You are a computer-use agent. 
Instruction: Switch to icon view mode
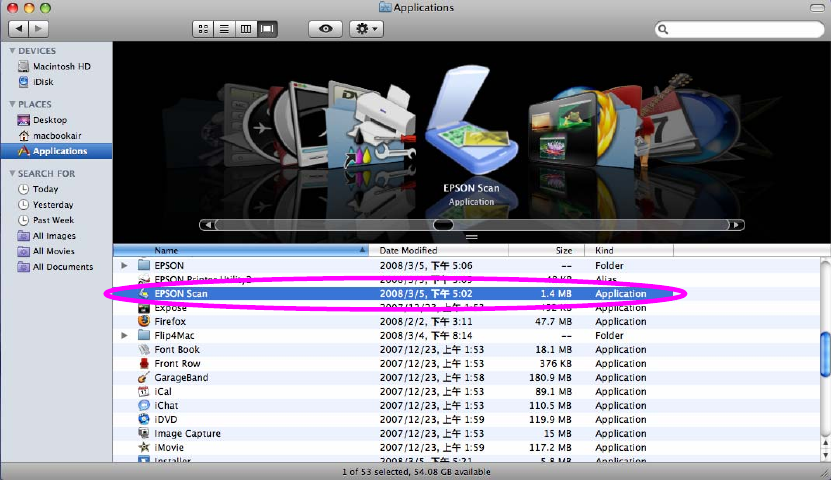pyautogui.click(x=204, y=29)
